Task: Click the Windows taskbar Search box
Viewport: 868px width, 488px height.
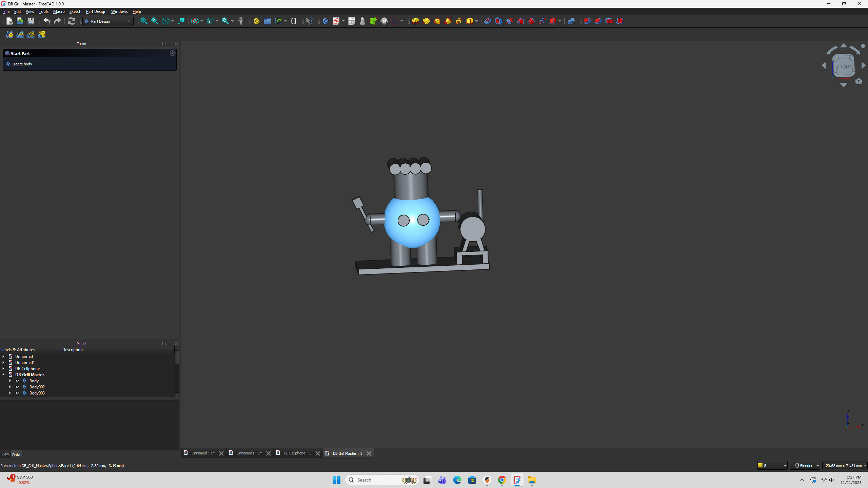Action: pyautogui.click(x=382, y=480)
